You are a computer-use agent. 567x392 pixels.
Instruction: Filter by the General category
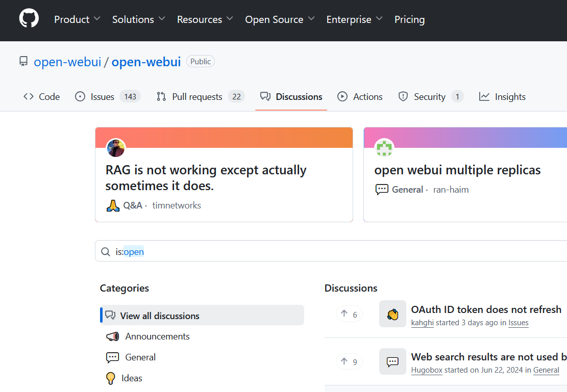point(140,357)
